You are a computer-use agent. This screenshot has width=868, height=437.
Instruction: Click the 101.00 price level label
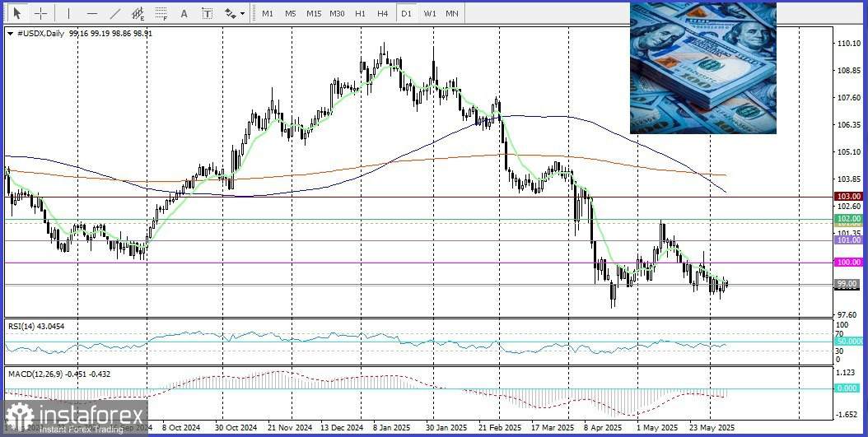pyautogui.click(x=848, y=240)
